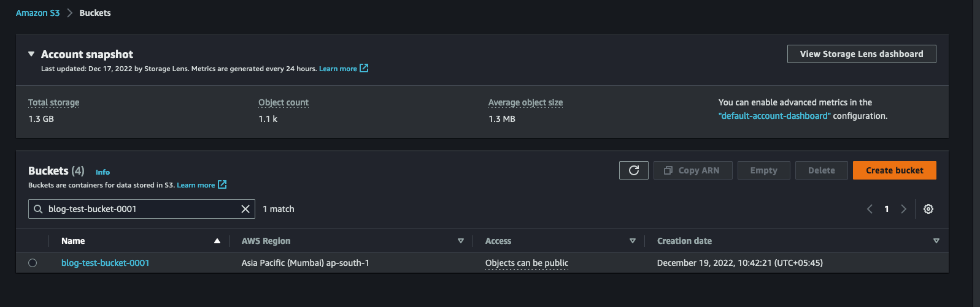Click the Creation date column header
Image resolution: width=980 pixels, height=307 pixels.
(x=684, y=241)
